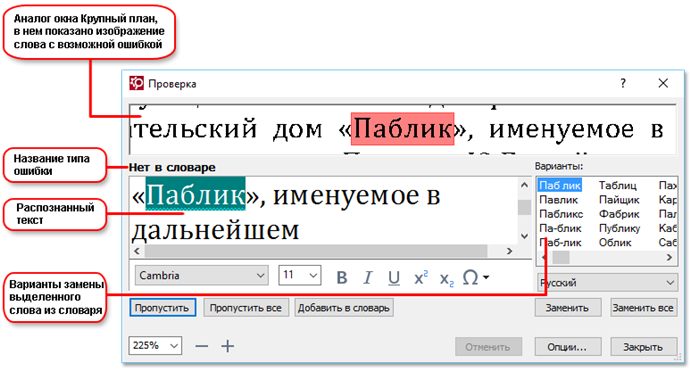
Task: Click the vertical scrollbar thumb in text area
Action: tap(524, 207)
